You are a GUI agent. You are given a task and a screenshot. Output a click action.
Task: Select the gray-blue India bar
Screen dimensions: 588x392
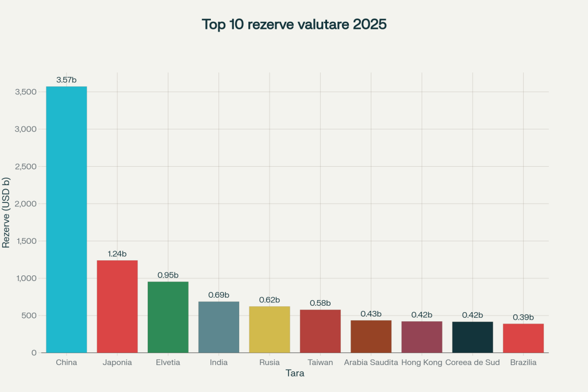point(218,326)
